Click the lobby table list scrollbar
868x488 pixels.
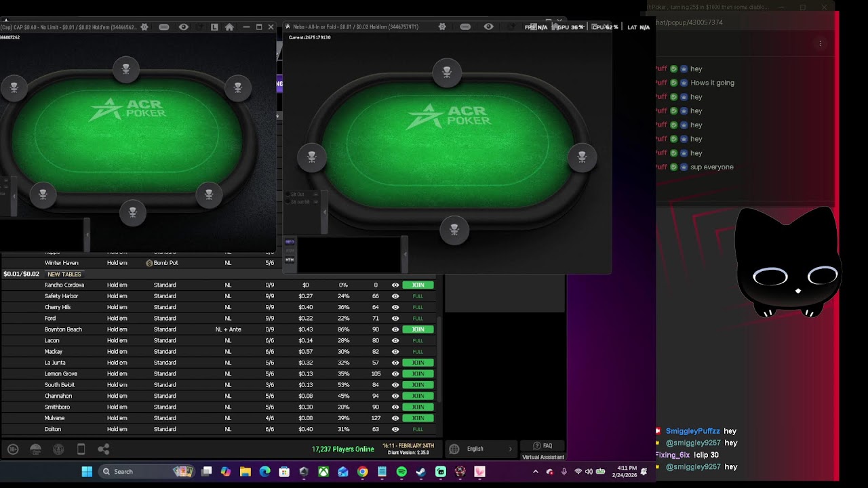coord(439,359)
